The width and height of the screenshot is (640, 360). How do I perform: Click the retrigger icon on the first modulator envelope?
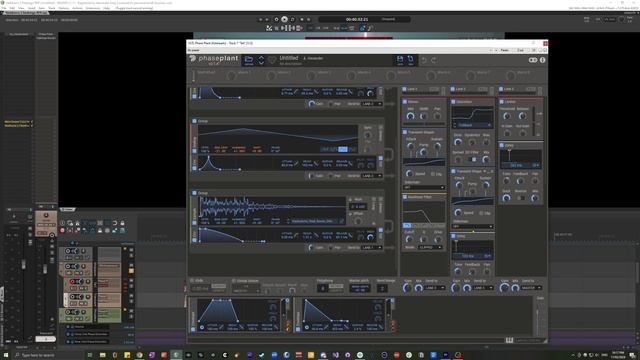[x=202, y=327]
